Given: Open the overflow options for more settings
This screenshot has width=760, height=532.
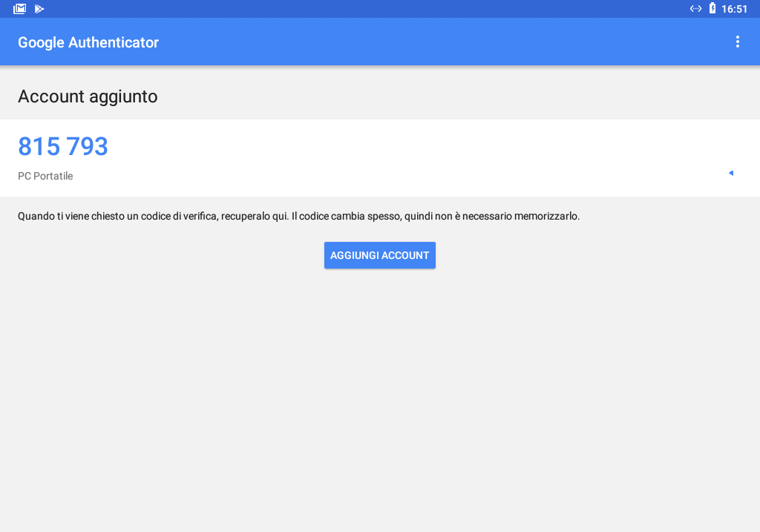Looking at the screenshot, I should 737,42.
